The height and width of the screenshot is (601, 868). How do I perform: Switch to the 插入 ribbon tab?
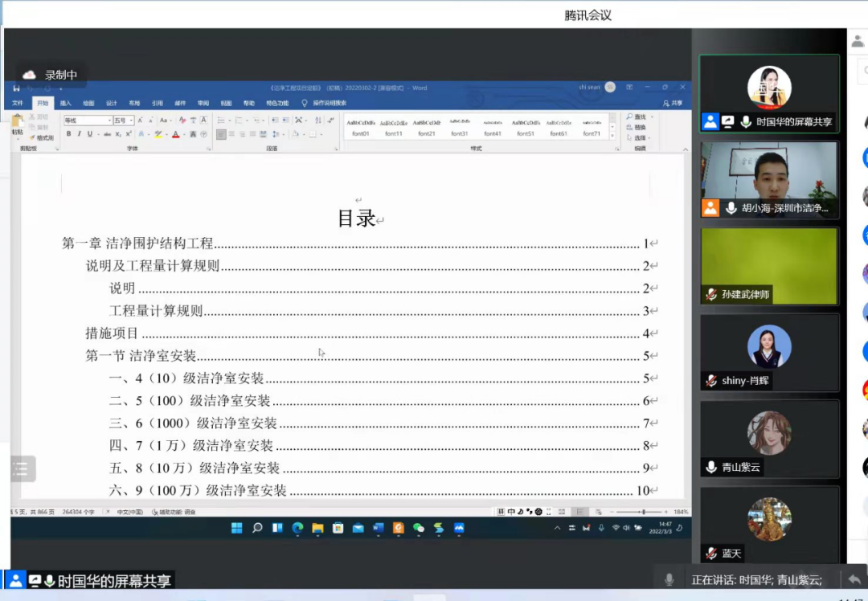tap(66, 102)
